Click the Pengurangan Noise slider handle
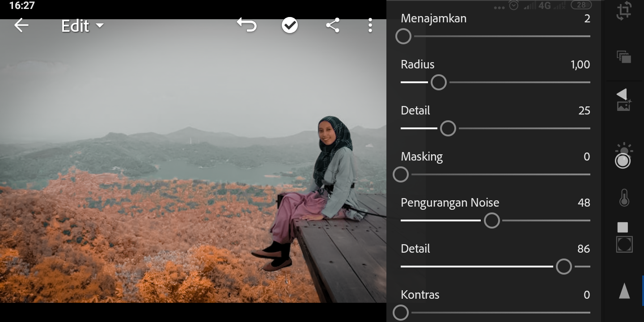The width and height of the screenshot is (644, 322). [x=492, y=220]
